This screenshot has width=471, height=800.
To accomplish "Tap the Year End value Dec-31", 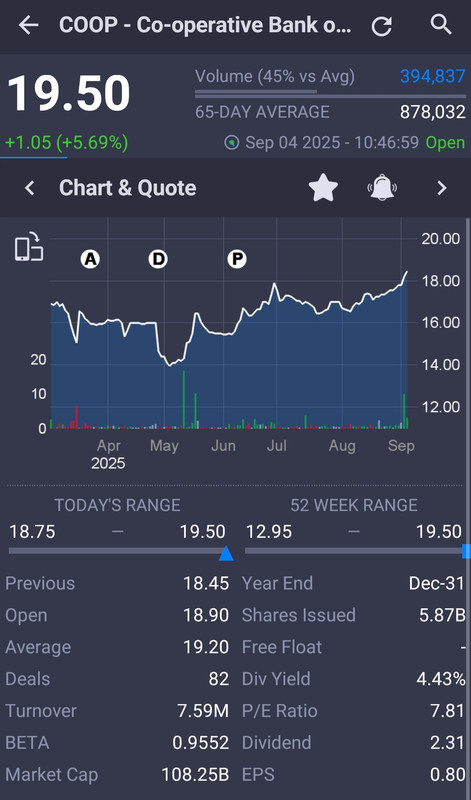I will pyautogui.click(x=437, y=583).
